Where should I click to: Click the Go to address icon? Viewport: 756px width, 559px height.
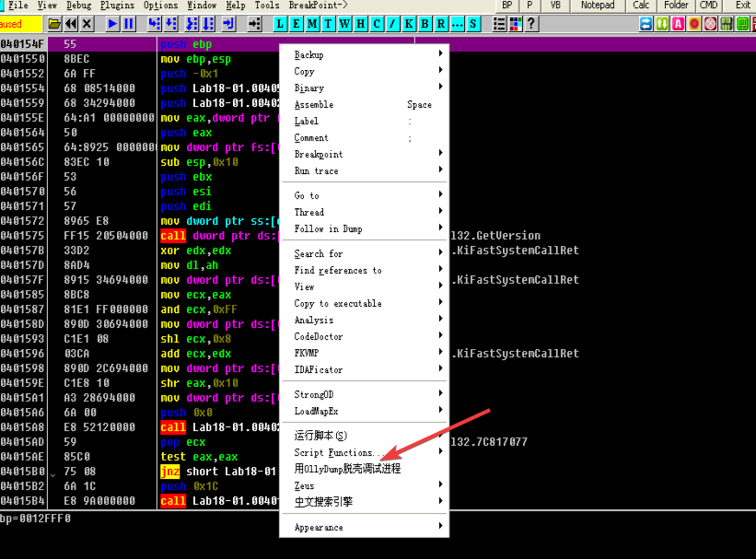[x=254, y=24]
